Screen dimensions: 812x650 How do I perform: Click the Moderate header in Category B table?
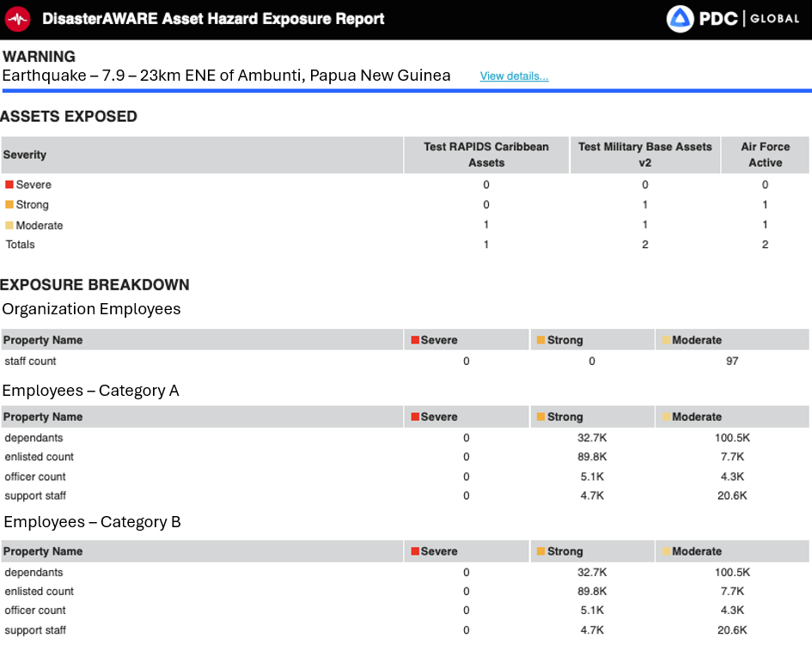[x=732, y=551]
